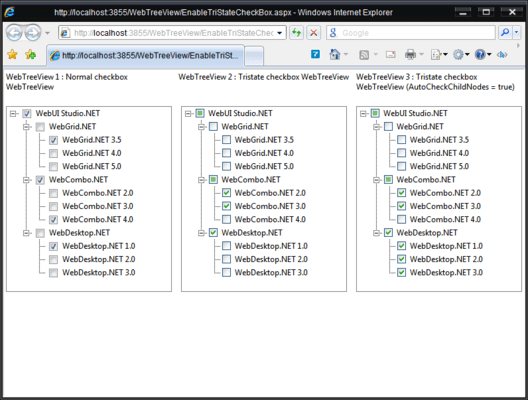Screen dimensions: 528x400
Task: Check WebGrid.NET 4.0 in first tree
Action: (x=53, y=154)
